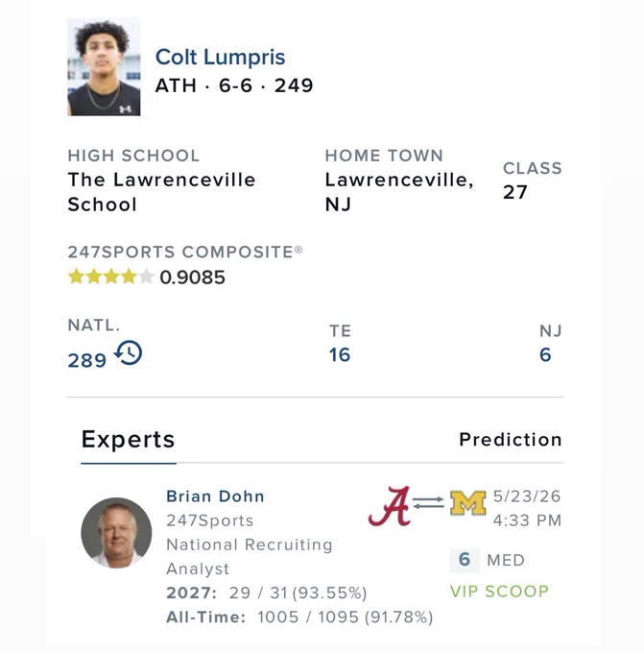Click the confidence score 6 badge
Image resolution: width=644 pixels, height=653 pixels.
465,560
